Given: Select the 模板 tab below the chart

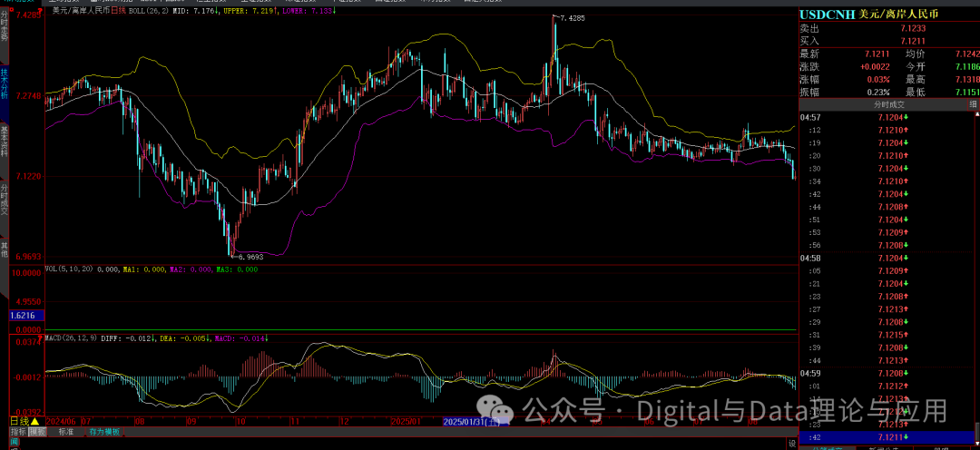Looking at the screenshot, I should pos(37,431).
